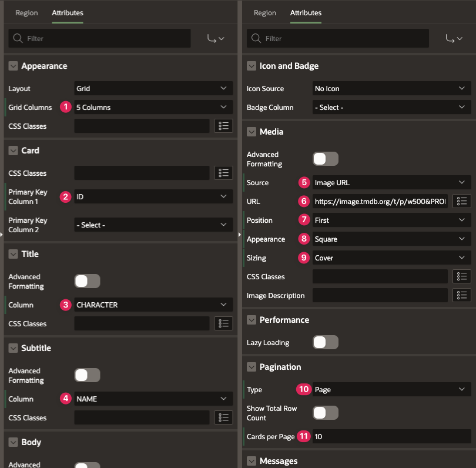Image resolution: width=476 pixels, height=468 pixels.
Task: Click the Cards per Page input field
Action: click(x=391, y=436)
